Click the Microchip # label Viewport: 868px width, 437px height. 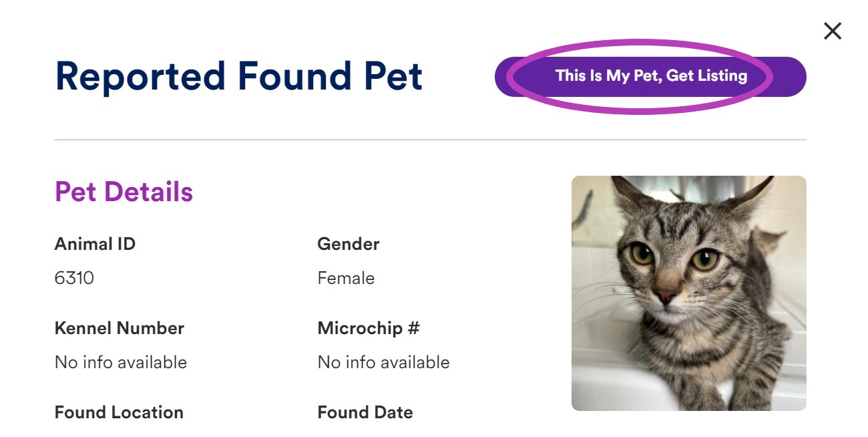369,328
